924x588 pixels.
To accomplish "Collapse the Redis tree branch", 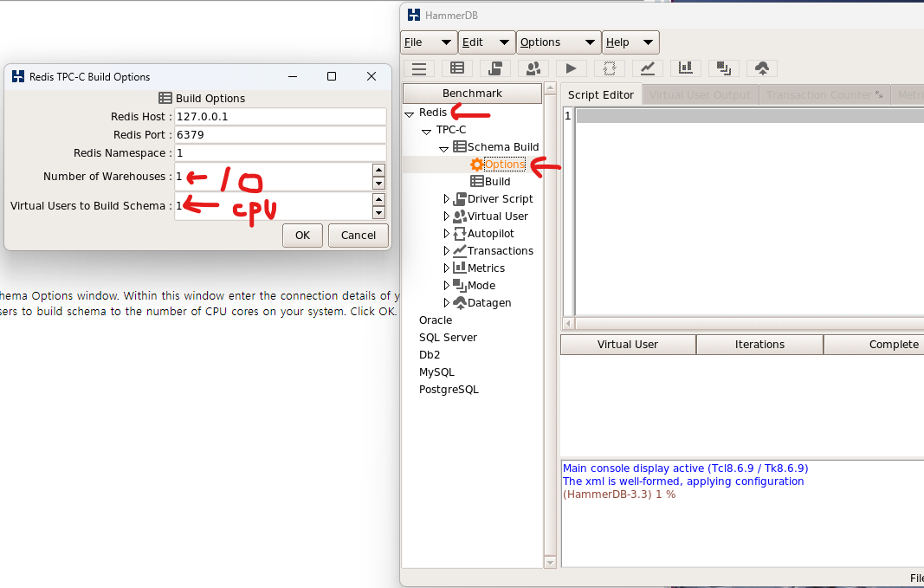I will click(x=407, y=112).
